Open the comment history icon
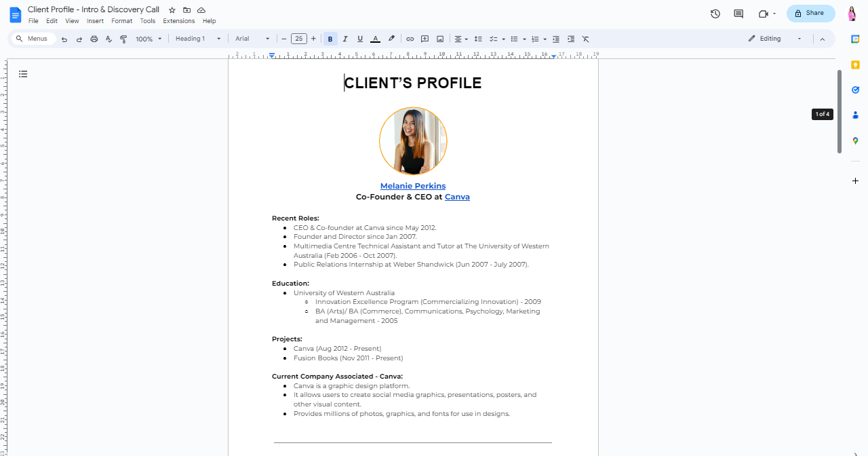 click(x=738, y=14)
